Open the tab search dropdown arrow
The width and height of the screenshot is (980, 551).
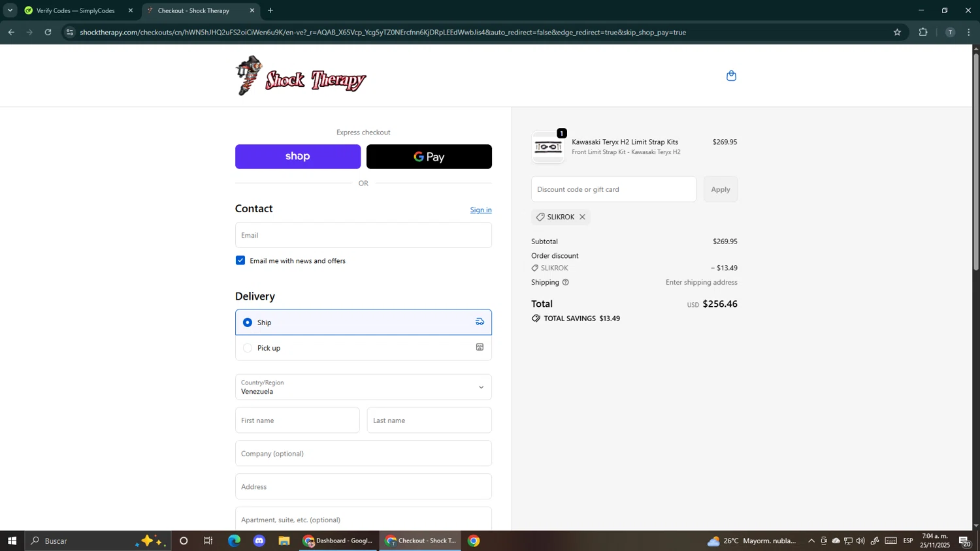10,10
